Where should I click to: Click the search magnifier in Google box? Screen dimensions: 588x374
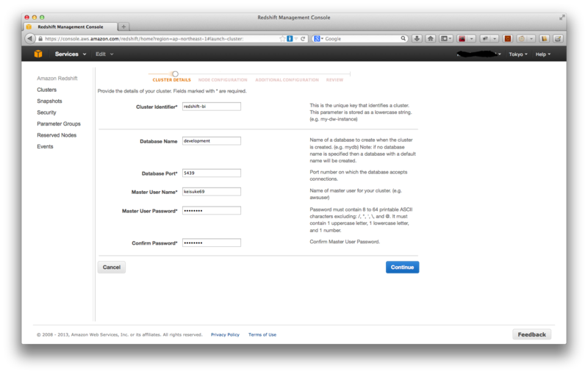[403, 38]
